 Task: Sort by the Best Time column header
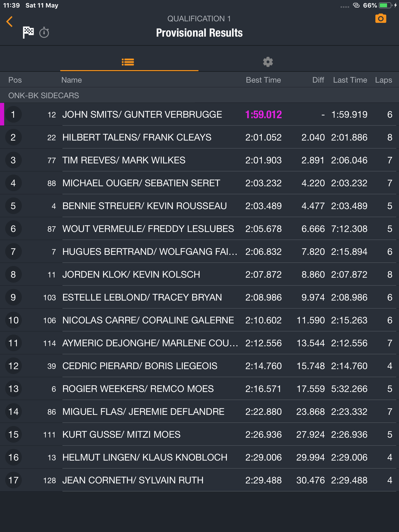(263, 80)
